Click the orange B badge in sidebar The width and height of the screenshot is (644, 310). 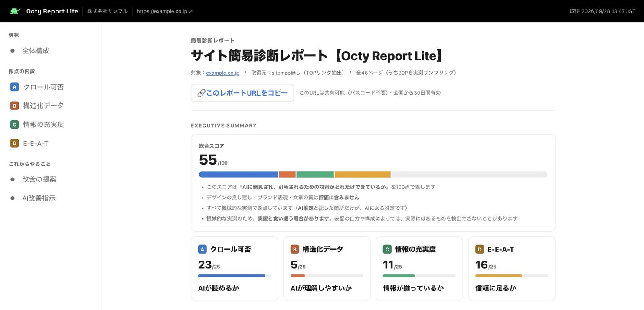click(14, 106)
